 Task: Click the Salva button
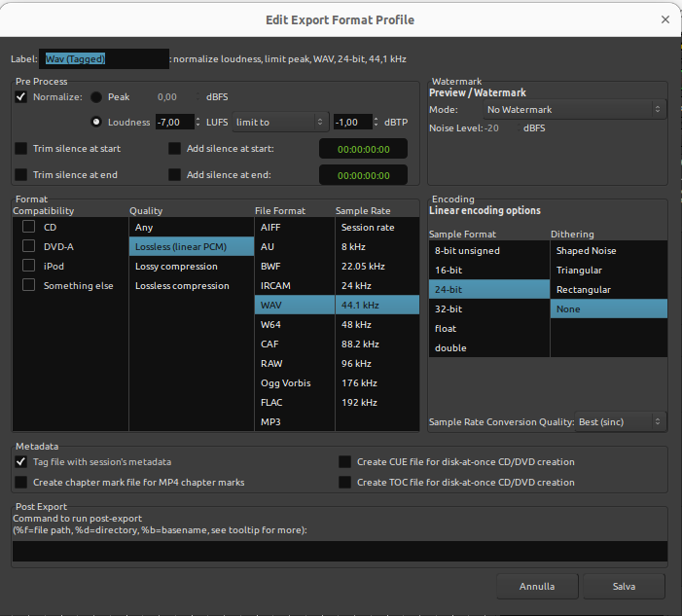624,587
